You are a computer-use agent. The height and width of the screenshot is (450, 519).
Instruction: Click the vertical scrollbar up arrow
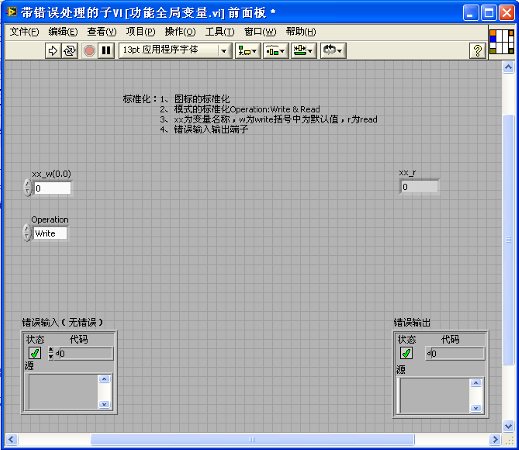(508, 68)
